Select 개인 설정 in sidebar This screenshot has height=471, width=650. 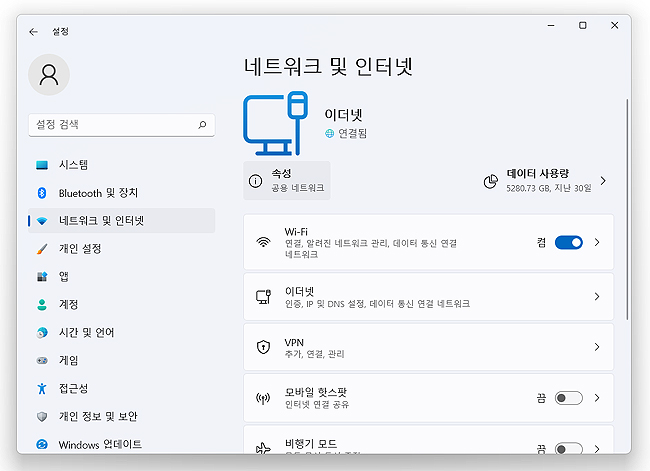pos(121,249)
